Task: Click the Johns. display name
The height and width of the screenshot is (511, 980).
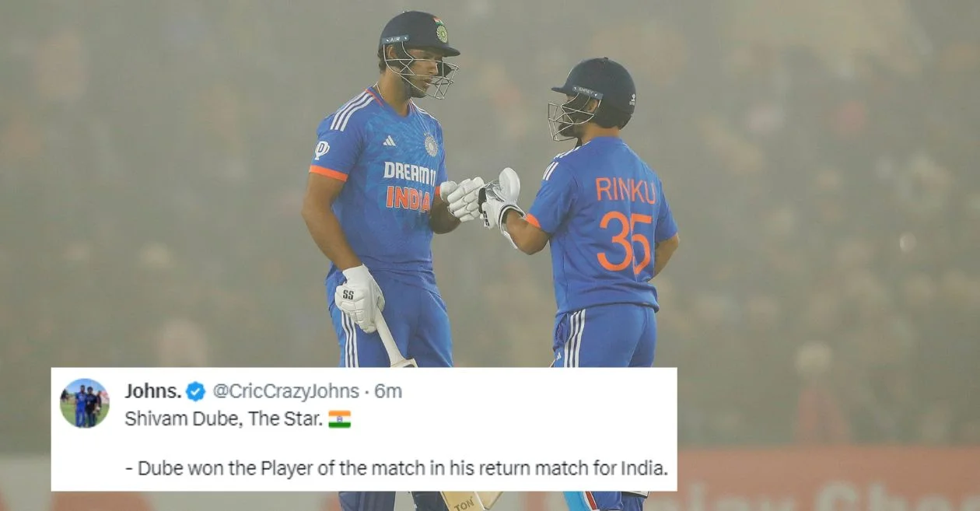Action: (152, 391)
